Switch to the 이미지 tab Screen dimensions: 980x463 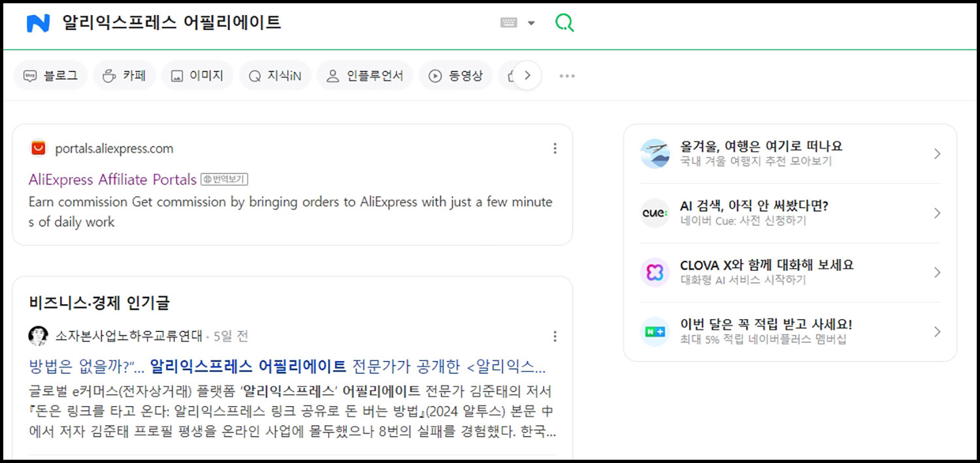(x=197, y=76)
